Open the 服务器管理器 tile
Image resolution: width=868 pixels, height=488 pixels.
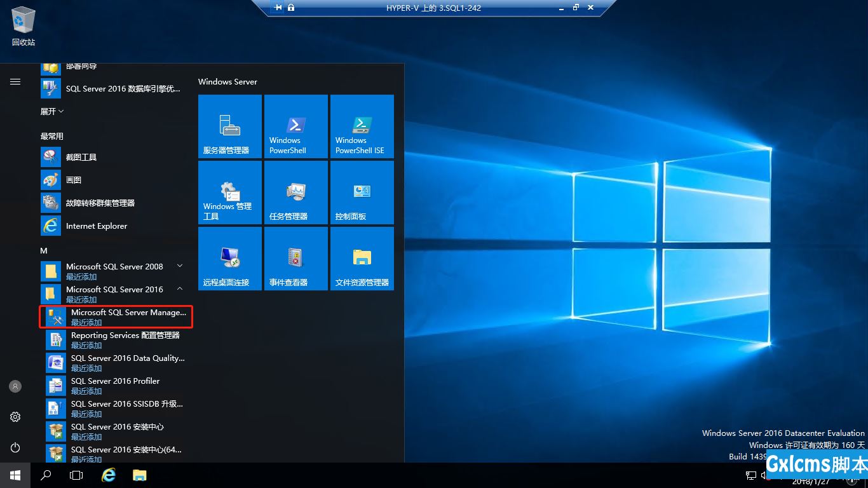[230, 126]
